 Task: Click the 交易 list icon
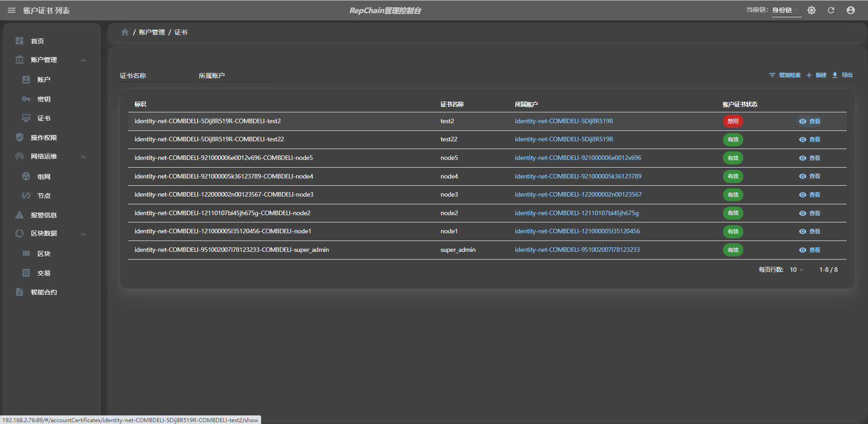(x=26, y=273)
